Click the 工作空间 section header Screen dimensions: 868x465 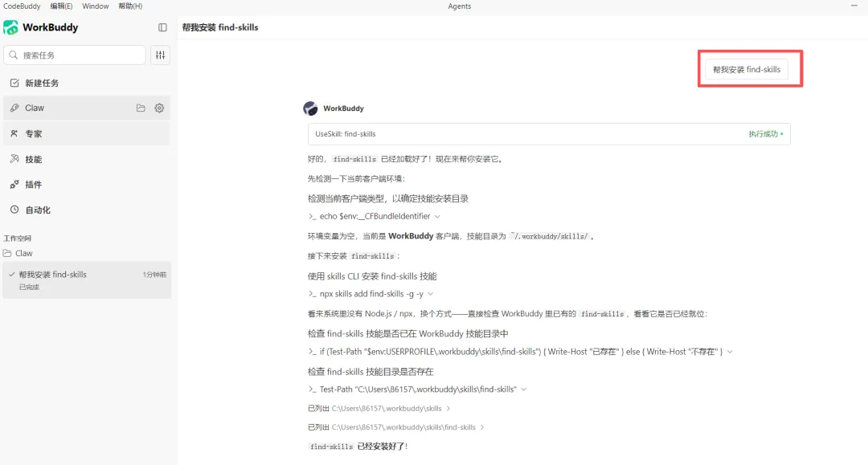tap(17, 239)
